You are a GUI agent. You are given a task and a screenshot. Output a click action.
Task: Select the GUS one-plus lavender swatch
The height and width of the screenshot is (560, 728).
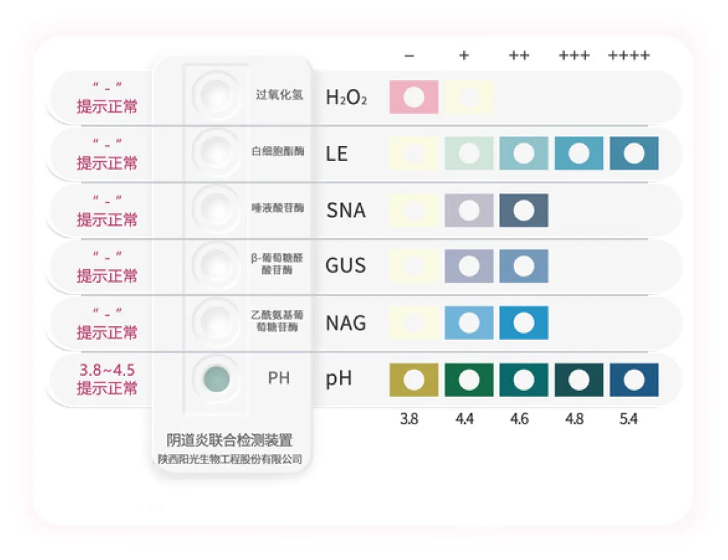coord(468,266)
